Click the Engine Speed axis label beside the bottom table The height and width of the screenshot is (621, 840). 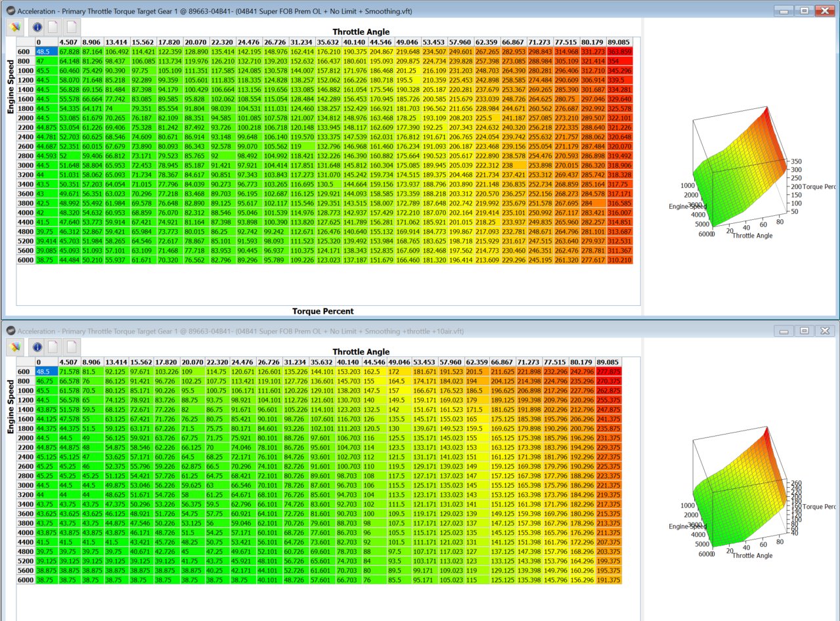click(11, 407)
